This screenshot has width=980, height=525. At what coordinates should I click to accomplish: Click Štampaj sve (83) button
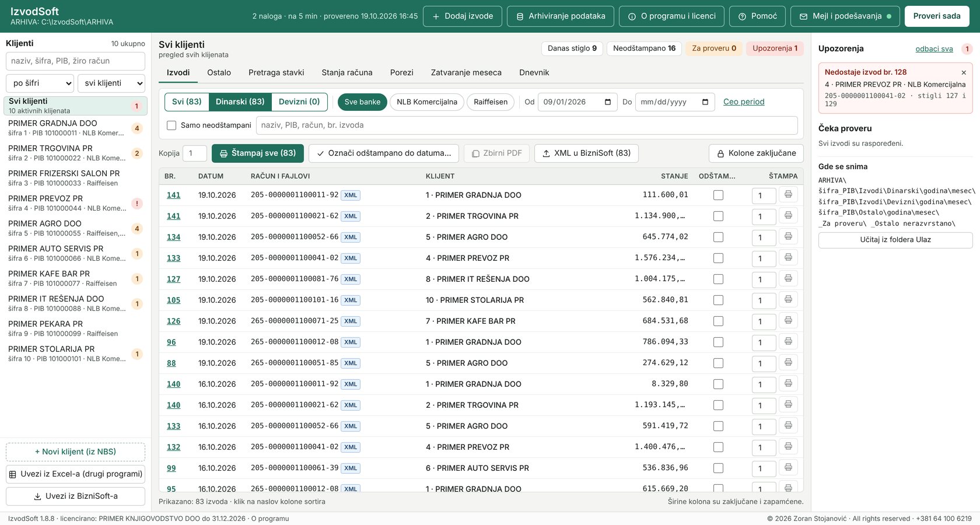[x=258, y=153]
